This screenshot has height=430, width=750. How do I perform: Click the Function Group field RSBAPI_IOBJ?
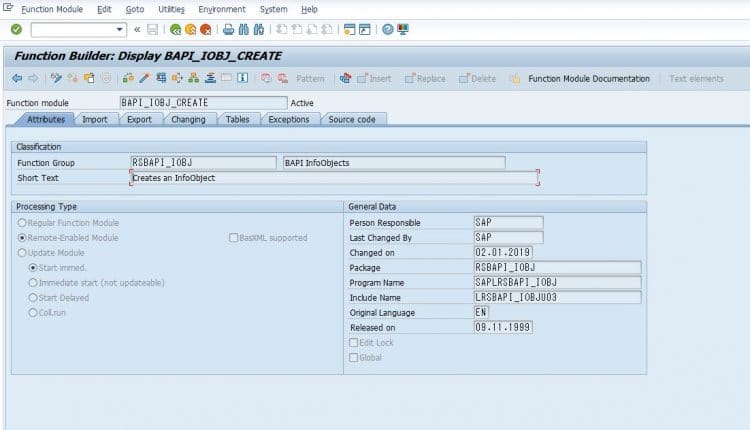(x=203, y=163)
